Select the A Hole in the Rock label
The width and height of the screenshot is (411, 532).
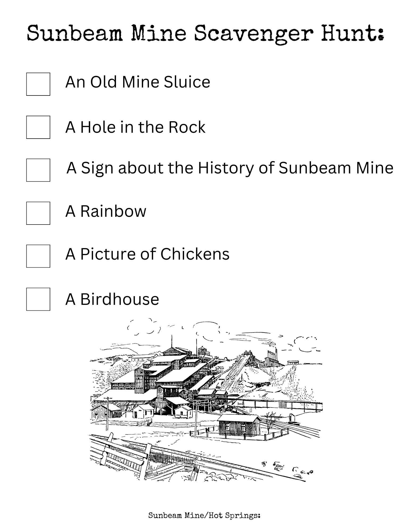[x=135, y=127]
